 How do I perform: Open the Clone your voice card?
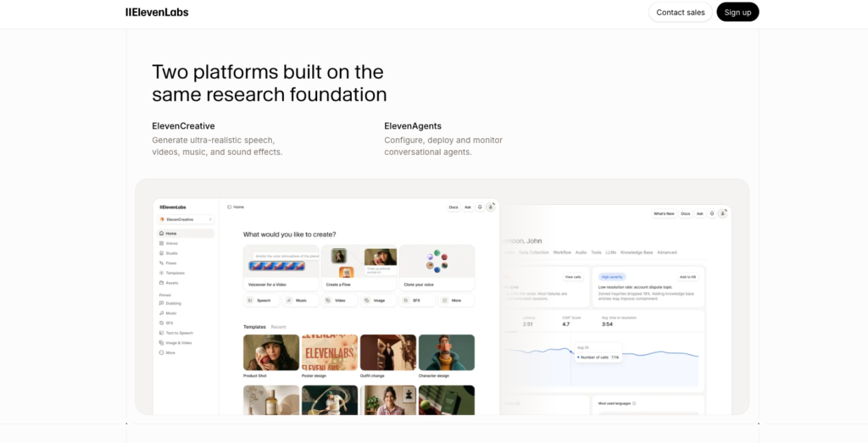[x=437, y=268]
